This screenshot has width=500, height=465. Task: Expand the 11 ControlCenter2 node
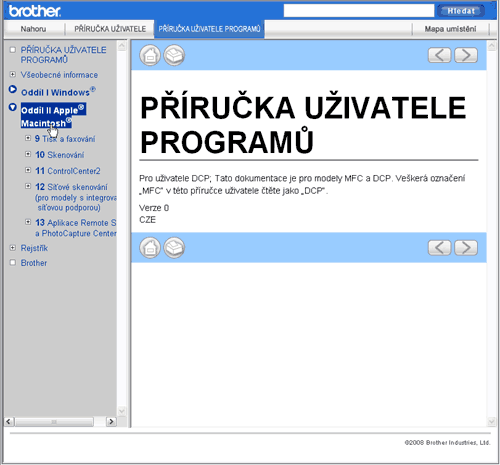28,170
